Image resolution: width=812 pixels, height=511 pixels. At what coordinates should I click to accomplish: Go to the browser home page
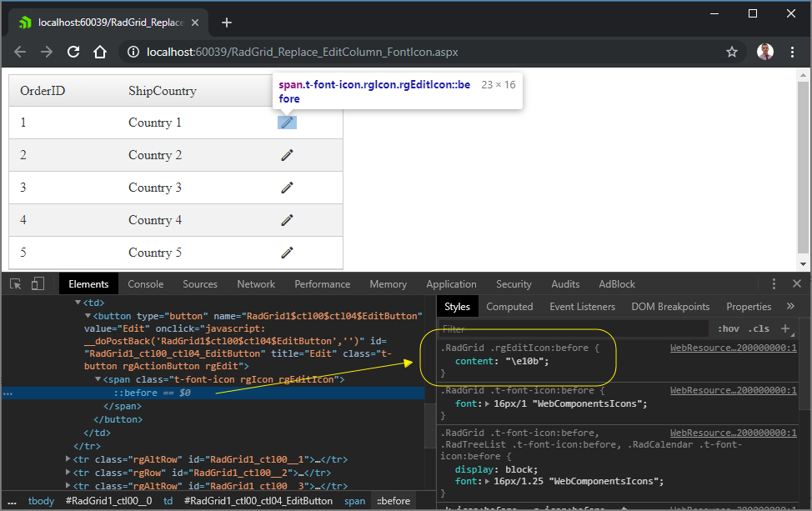coord(100,52)
